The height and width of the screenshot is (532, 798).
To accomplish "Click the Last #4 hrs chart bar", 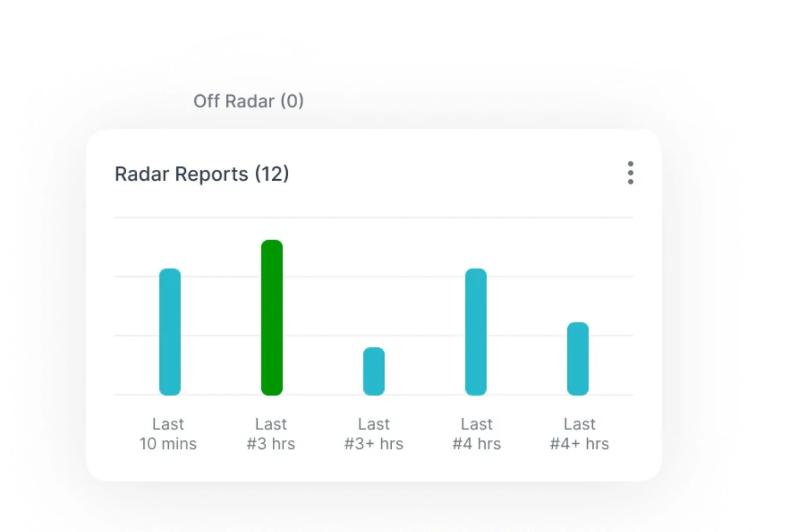I will [x=475, y=332].
